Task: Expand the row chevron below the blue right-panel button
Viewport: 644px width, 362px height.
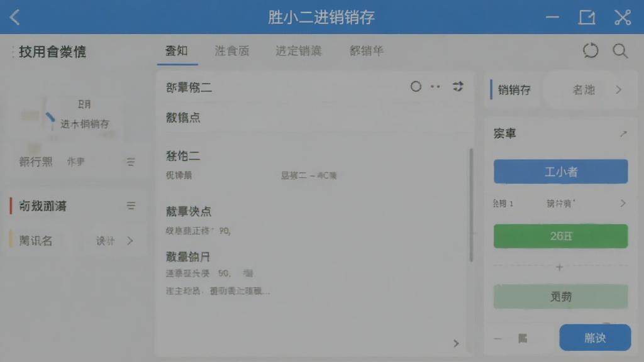Action: (x=623, y=203)
